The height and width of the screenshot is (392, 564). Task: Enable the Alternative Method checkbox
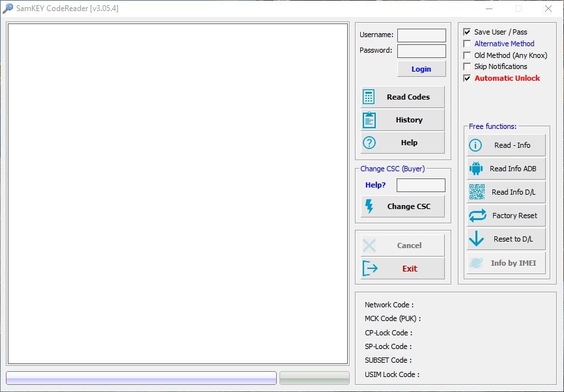click(x=467, y=44)
